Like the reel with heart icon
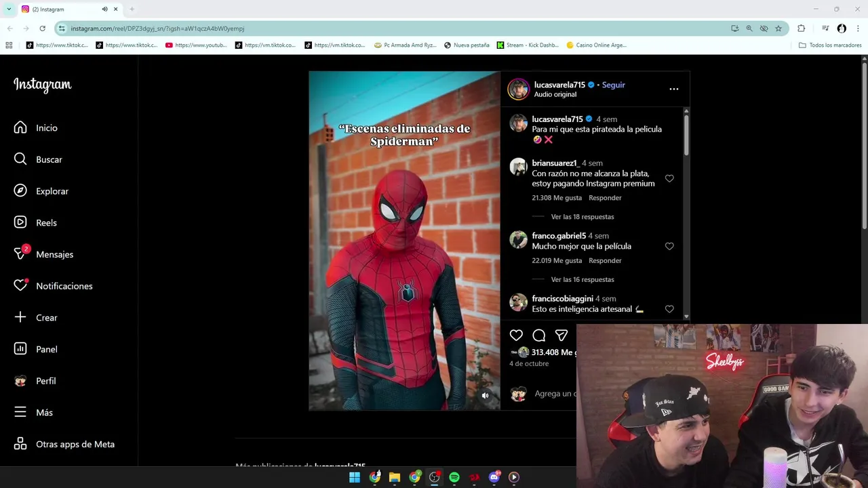Screen dimensions: 868x488 (516, 335)
